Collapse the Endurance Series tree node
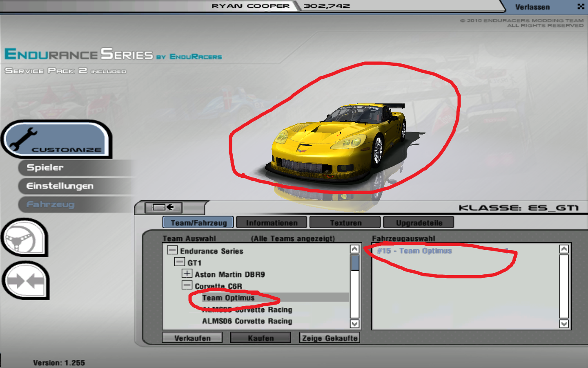588x368 pixels. coord(172,250)
